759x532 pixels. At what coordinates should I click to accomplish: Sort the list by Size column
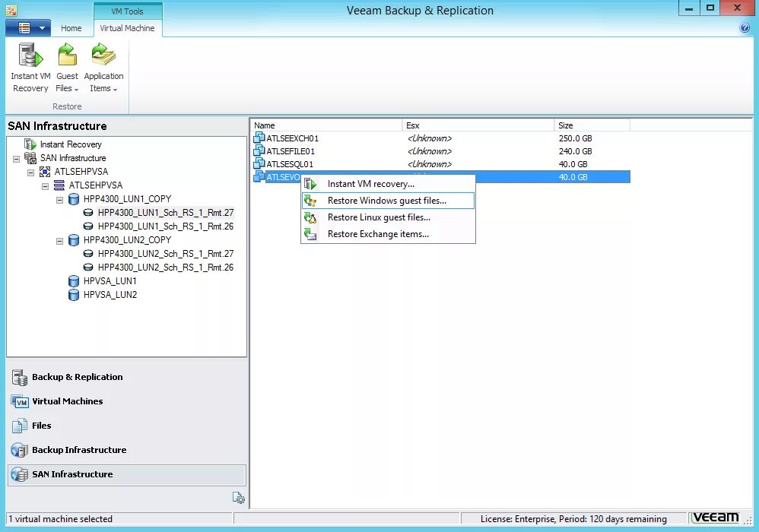point(592,125)
